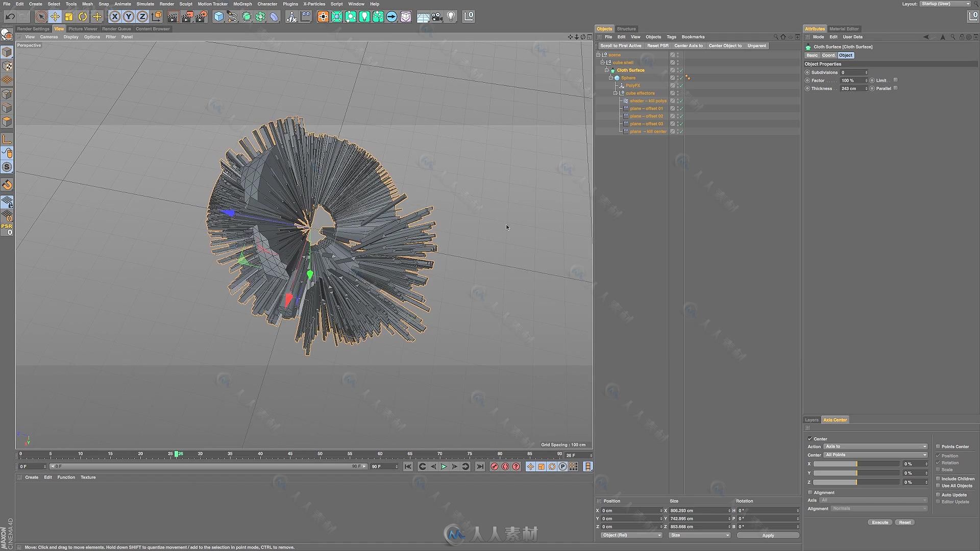Open the MoGraph cloner array icon
The height and width of the screenshot is (551, 980).
point(260,17)
